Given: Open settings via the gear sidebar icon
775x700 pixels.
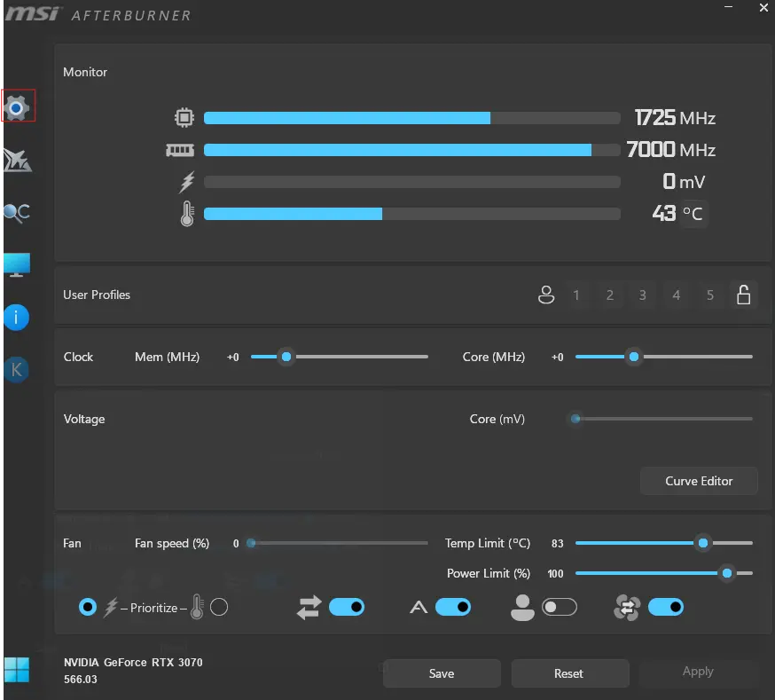Looking at the screenshot, I should pos(18,106).
